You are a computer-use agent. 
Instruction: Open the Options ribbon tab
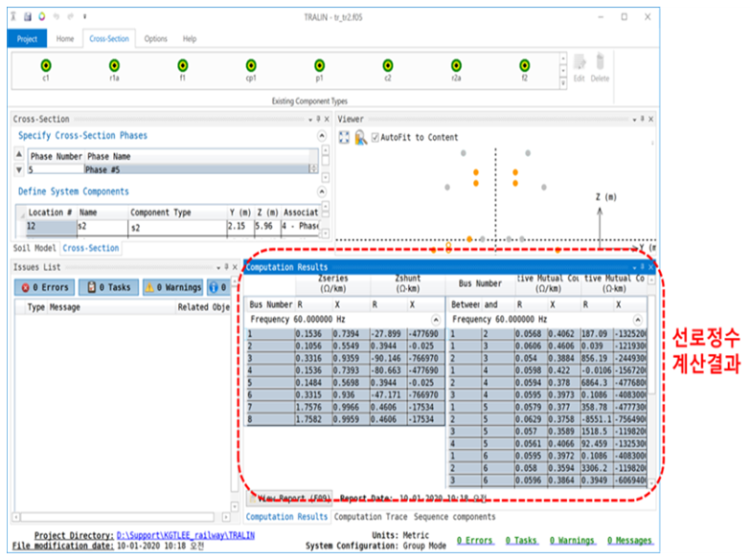click(x=156, y=38)
